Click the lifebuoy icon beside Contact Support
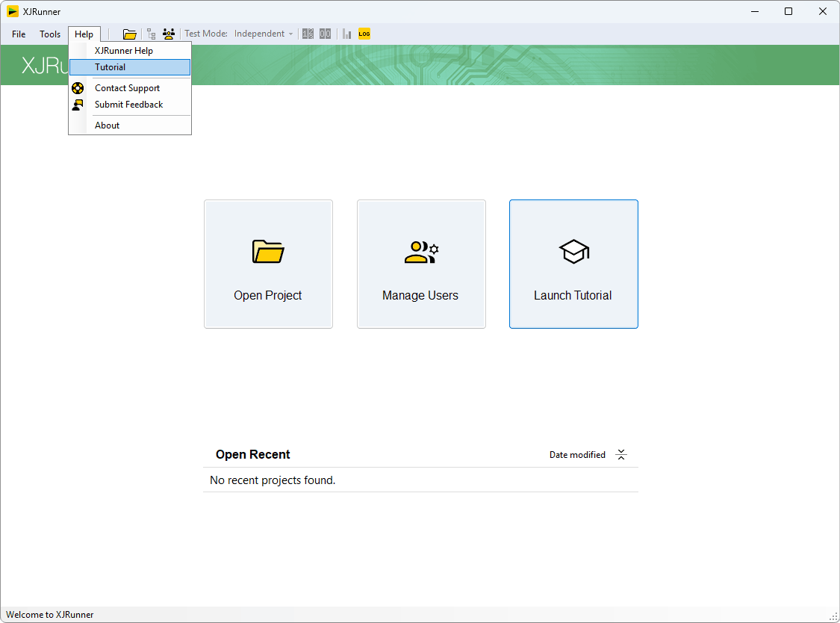The width and height of the screenshot is (840, 623). (78, 88)
